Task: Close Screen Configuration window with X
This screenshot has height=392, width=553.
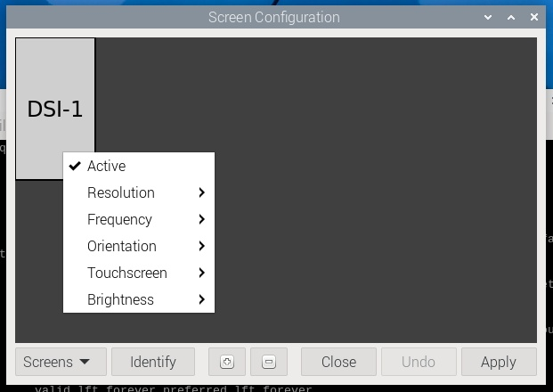Action: coord(534,17)
